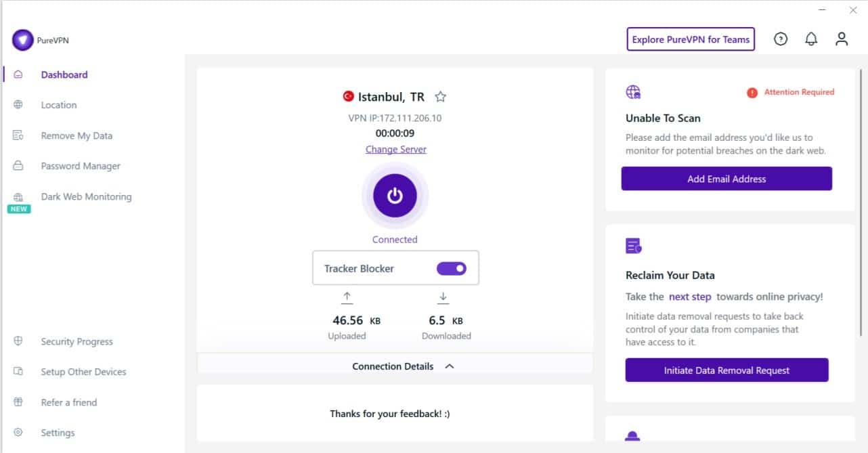Favorite Istanbul server with star icon
Viewport: 868px width, 453px height.
click(x=441, y=97)
